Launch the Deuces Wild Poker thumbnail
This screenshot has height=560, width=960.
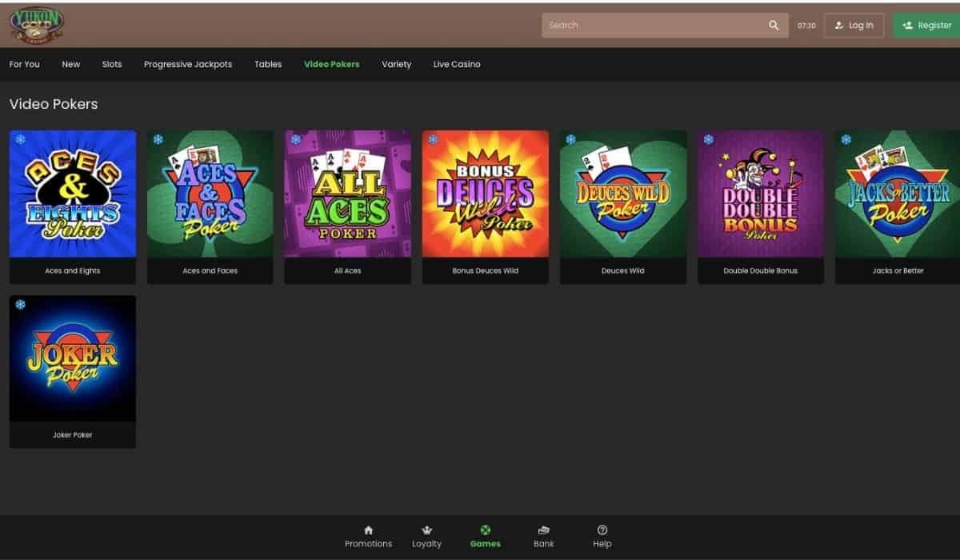[623, 194]
